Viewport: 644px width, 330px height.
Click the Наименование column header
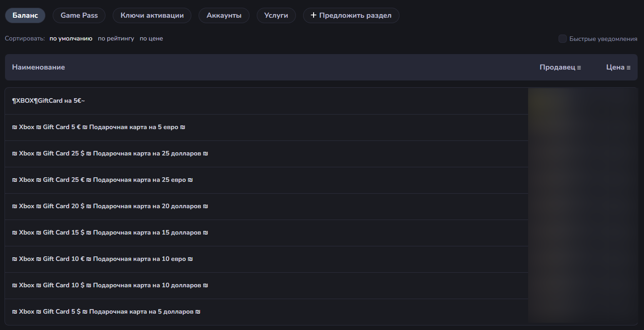[39, 67]
